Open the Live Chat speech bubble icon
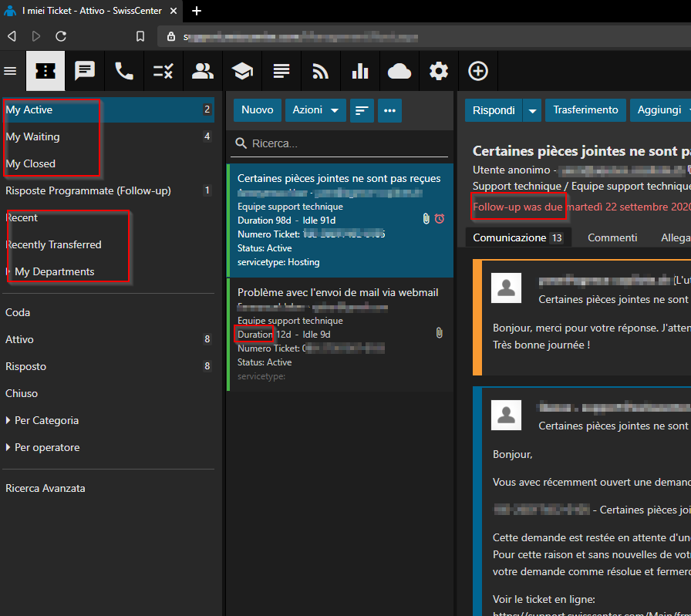 (85, 71)
